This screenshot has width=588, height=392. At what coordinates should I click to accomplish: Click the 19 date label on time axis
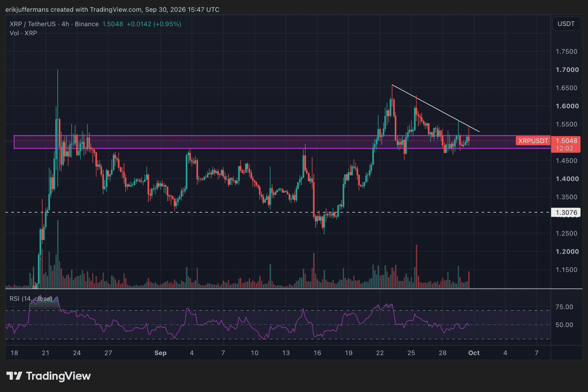tap(349, 353)
